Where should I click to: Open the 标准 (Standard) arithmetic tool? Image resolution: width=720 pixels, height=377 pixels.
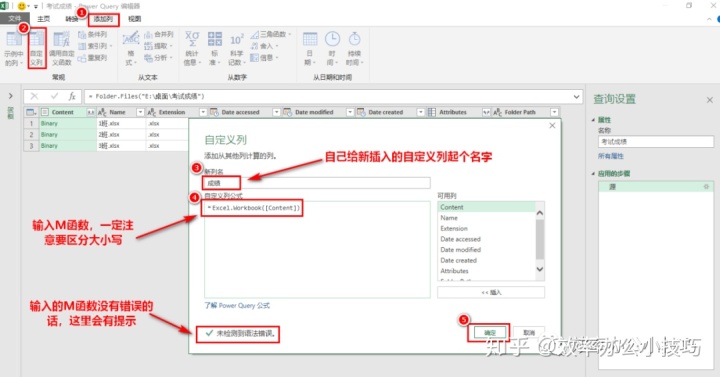tap(214, 48)
